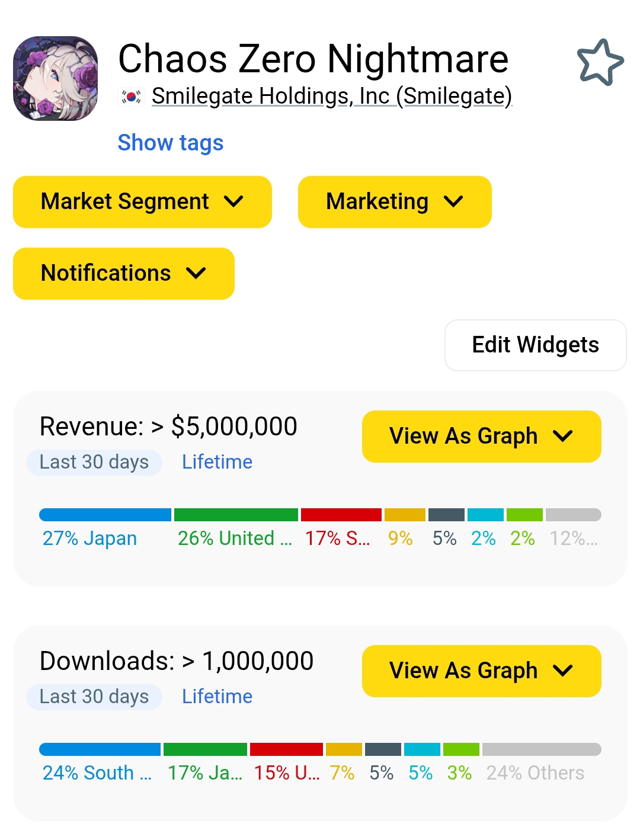
Task: Select Last 30 days in Downloads widget
Action: 94,697
